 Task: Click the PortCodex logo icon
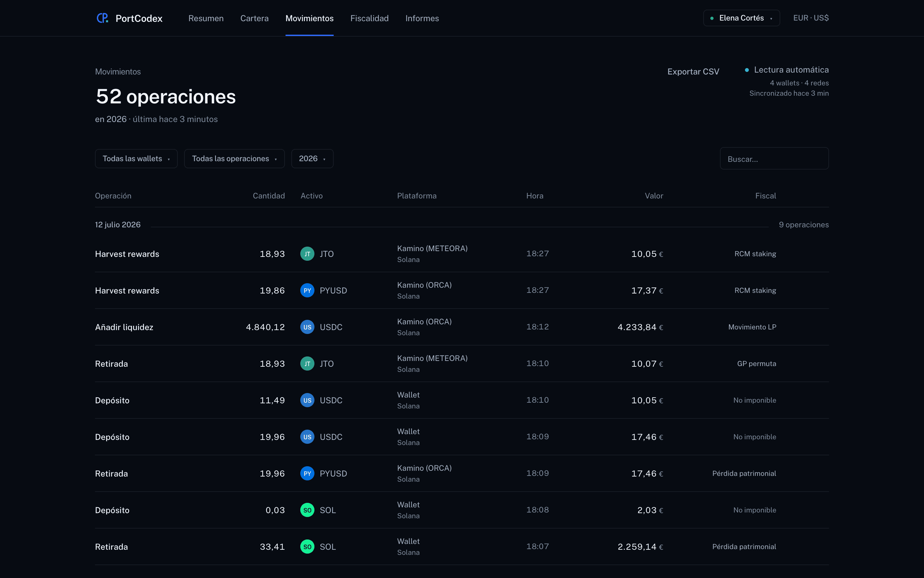tap(102, 18)
